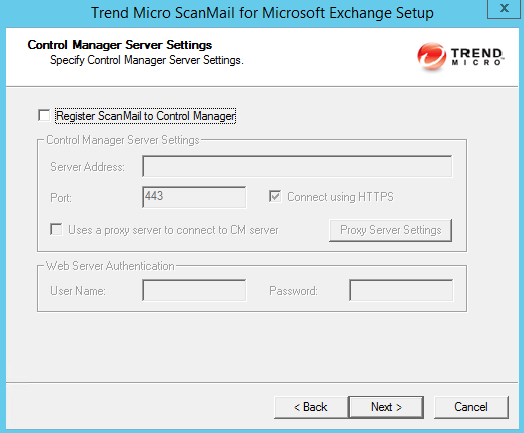
Task: Click the Register ScanMail to Control Manager label
Action: [x=146, y=116]
